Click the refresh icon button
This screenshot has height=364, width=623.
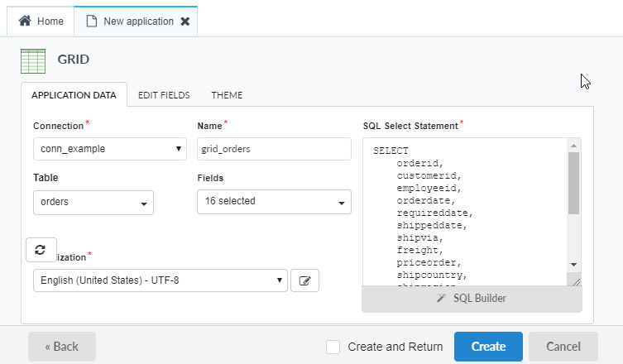(x=41, y=250)
